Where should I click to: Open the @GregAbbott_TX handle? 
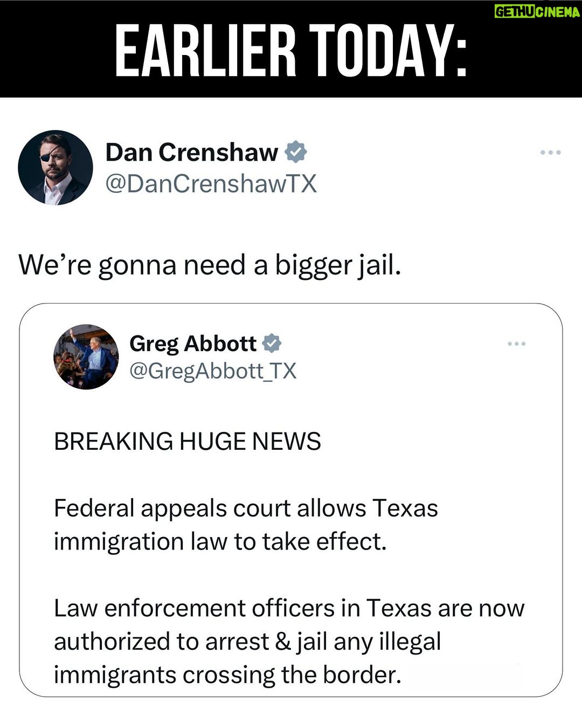213,371
